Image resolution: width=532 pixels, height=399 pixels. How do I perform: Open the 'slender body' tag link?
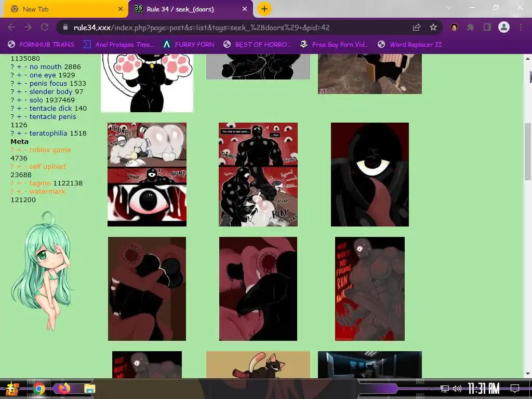(51, 91)
